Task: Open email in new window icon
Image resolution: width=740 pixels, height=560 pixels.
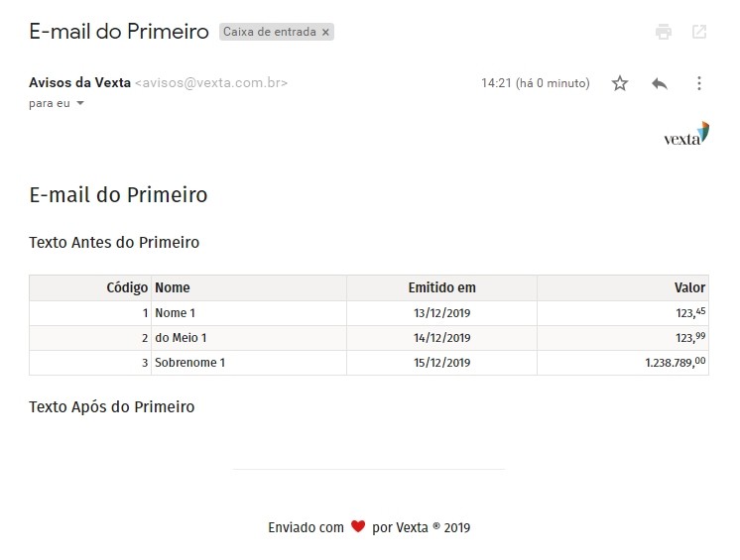Action: click(x=699, y=32)
